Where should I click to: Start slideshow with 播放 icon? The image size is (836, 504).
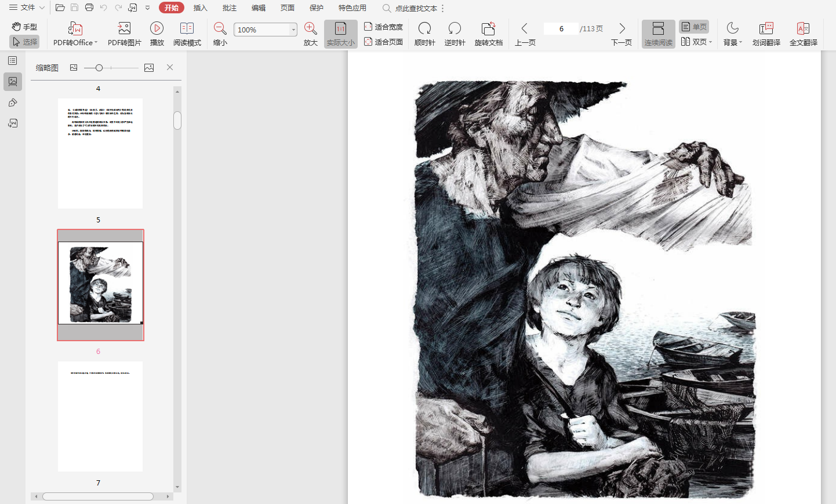click(x=157, y=29)
